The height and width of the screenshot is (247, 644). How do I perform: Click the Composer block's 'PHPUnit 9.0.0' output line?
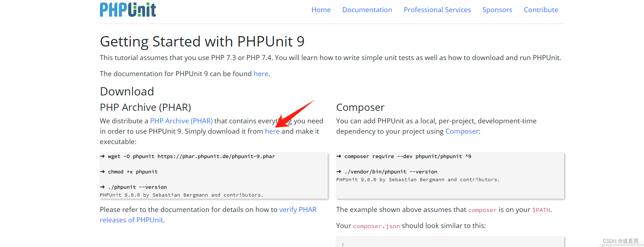tap(418, 179)
